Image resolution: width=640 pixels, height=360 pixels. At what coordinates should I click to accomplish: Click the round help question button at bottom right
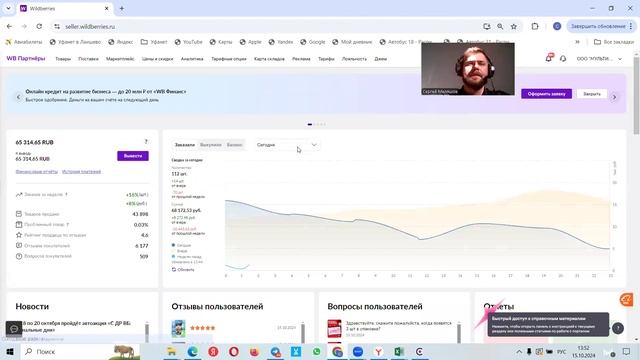tap(618, 328)
